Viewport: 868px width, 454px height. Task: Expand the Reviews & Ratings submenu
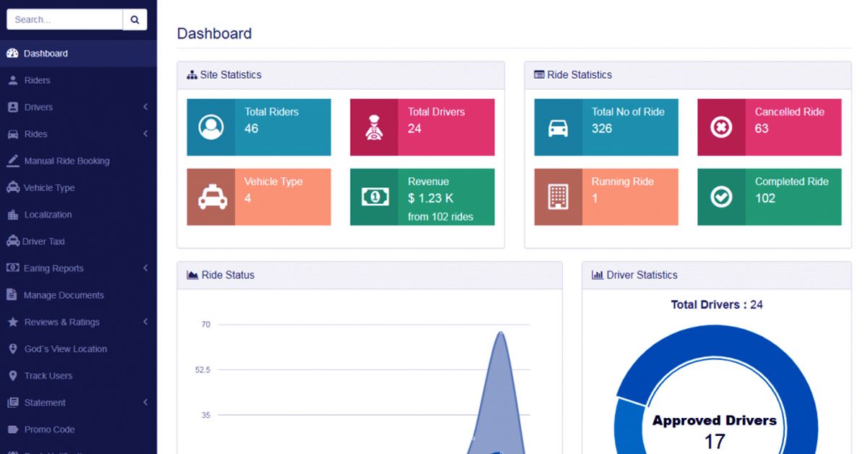coord(145,322)
